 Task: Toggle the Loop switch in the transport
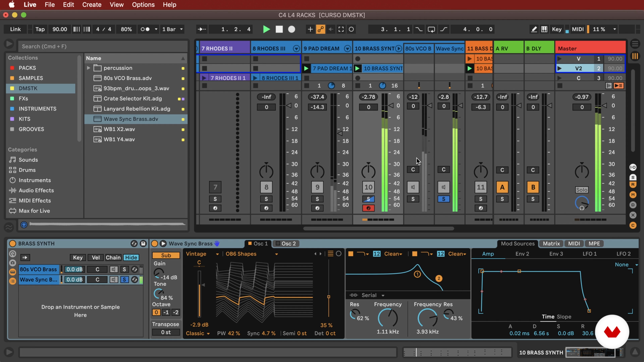431,29
